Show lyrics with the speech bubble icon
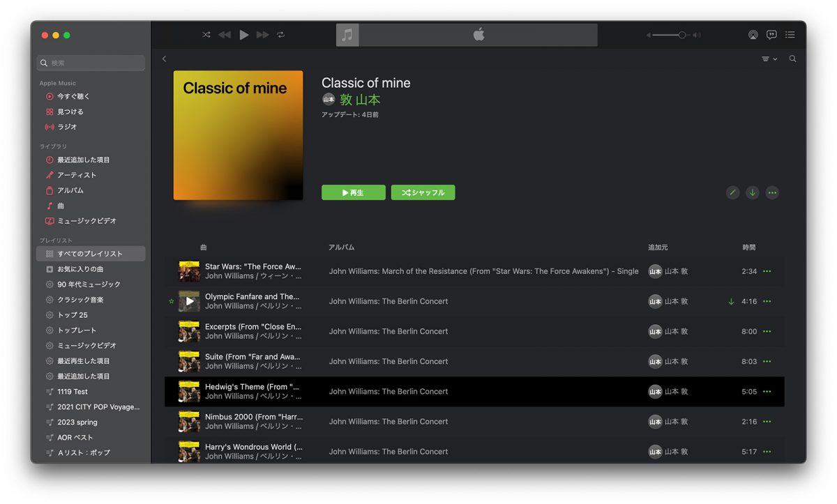The height and width of the screenshot is (504, 837). point(771,35)
